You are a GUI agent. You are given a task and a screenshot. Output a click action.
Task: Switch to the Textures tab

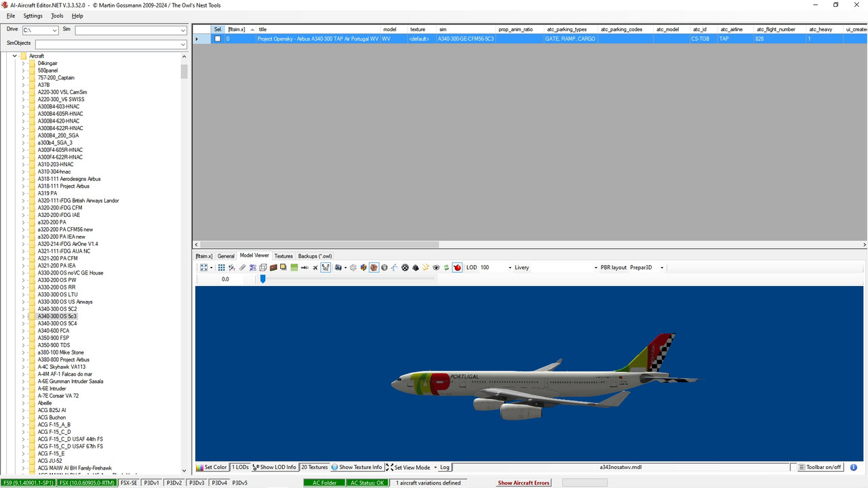[283, 256]
